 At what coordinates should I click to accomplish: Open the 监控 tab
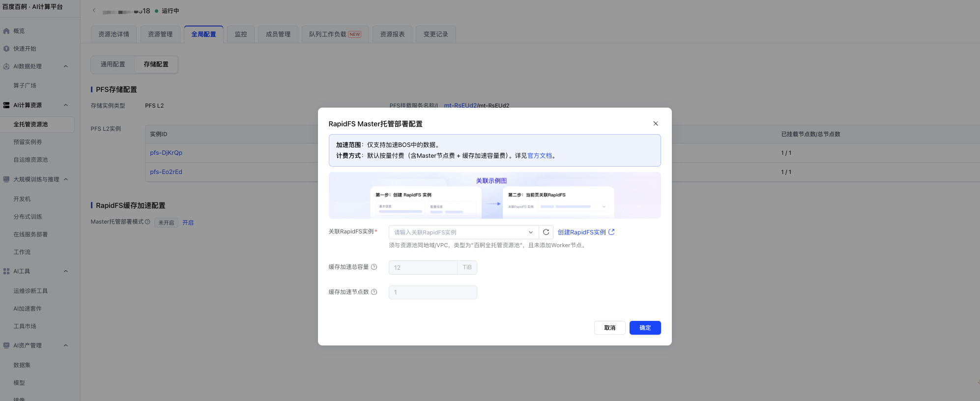241,34
